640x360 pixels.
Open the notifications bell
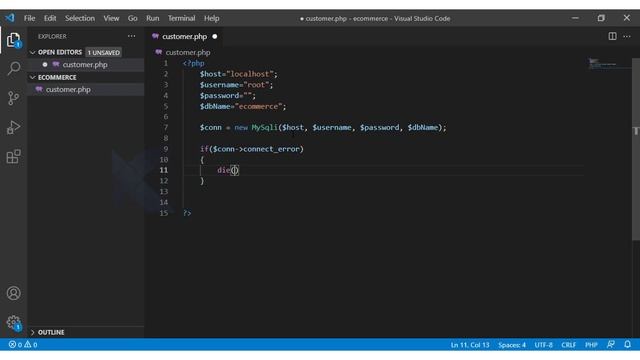tap(627, 344)
